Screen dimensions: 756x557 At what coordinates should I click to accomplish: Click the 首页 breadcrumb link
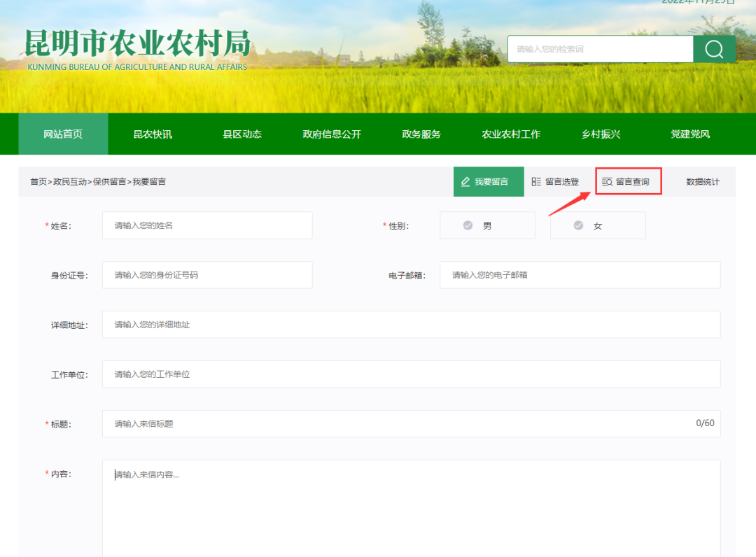(38, 182)
